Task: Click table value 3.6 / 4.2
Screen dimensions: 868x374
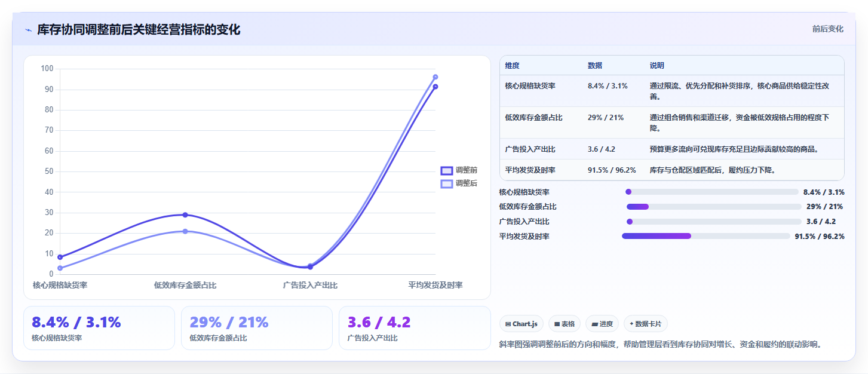Action: [601, 149]
